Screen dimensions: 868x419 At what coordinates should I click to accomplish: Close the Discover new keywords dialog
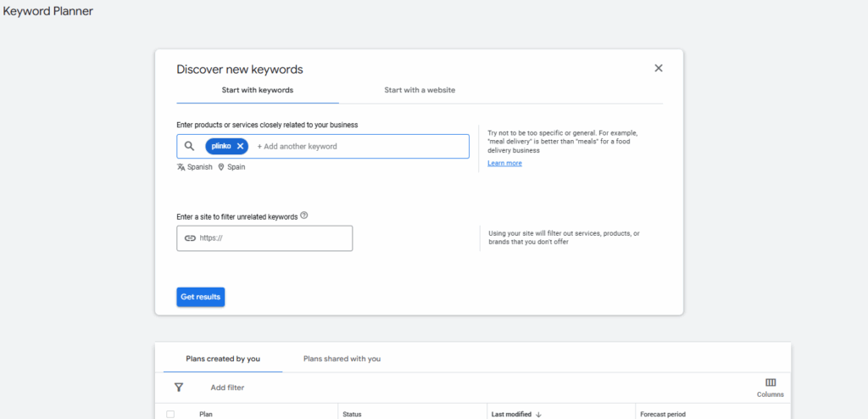tap(658, 68)
